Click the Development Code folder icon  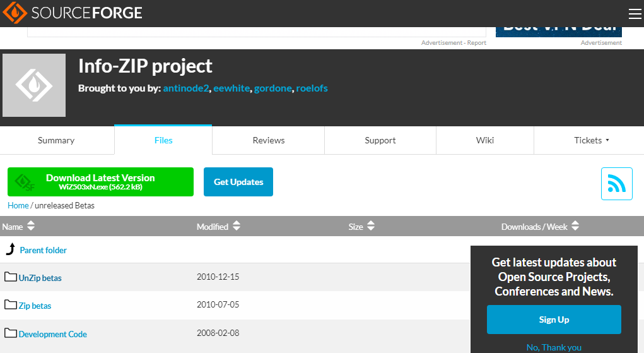(11, 333)
